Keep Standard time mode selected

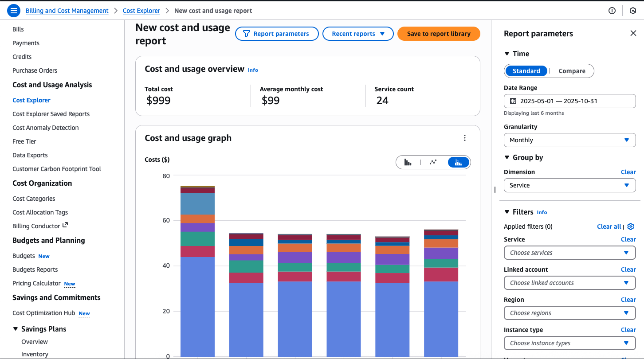pos(526,71)
